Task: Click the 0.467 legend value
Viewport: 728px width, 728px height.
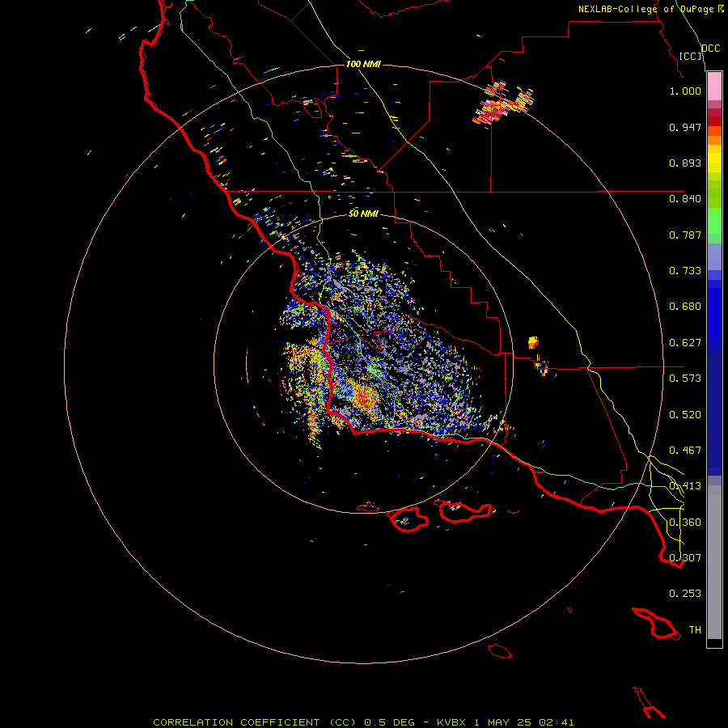Action: click(685, 451)
